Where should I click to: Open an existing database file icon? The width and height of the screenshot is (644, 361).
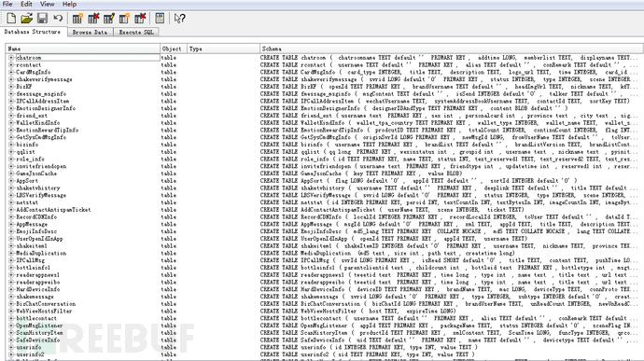(27, 18)
